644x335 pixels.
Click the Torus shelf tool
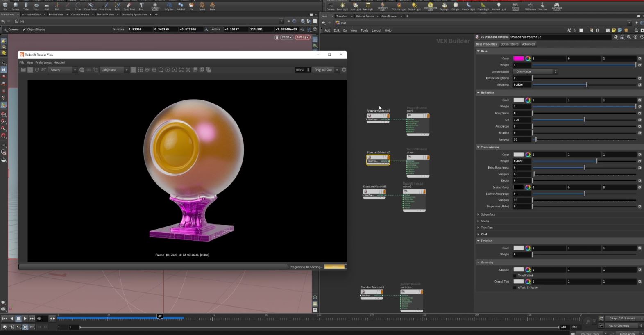click(x=36, y=6)
